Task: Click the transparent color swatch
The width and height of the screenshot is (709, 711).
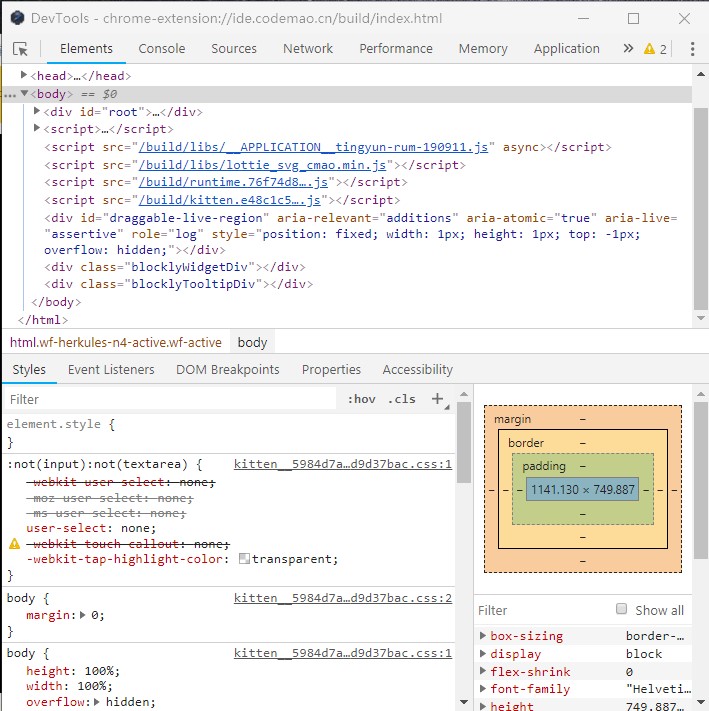Action: pyautogui.click(x=244, y=558)
